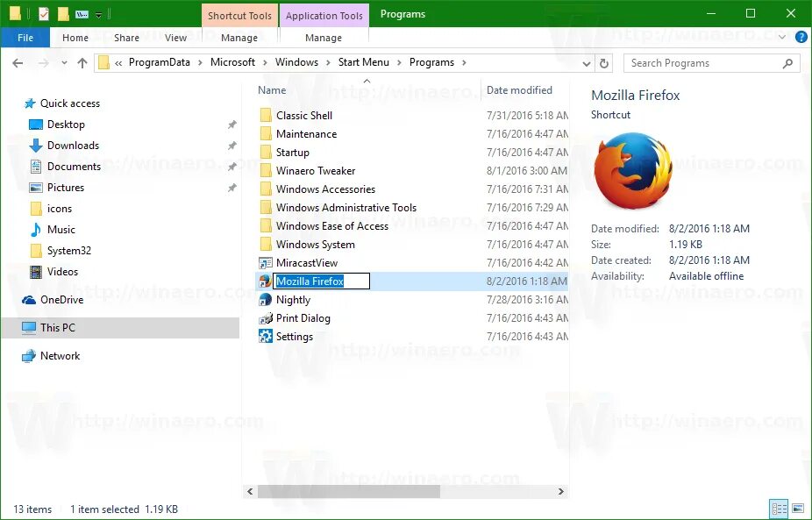This screenshot has width=812, height=520.
Task: Select the Nightly shortcut icon
Action: tap(266, 299)
